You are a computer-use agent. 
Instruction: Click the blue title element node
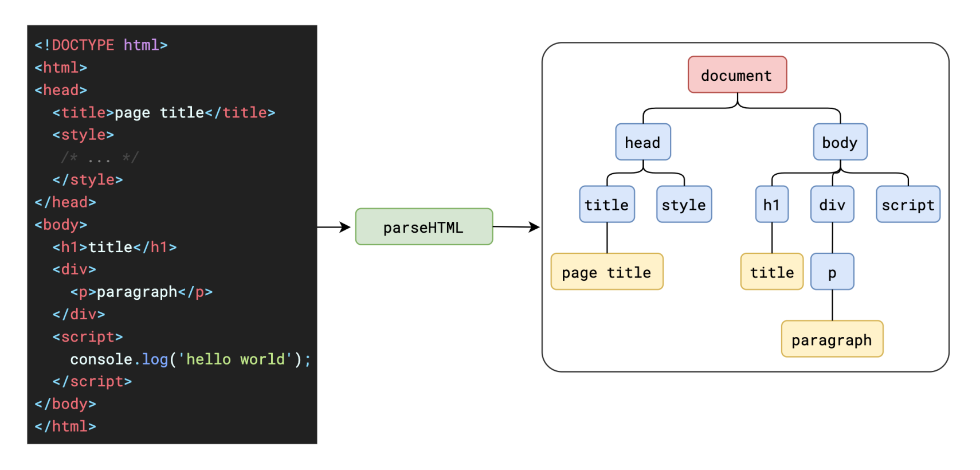click(607, 204)
